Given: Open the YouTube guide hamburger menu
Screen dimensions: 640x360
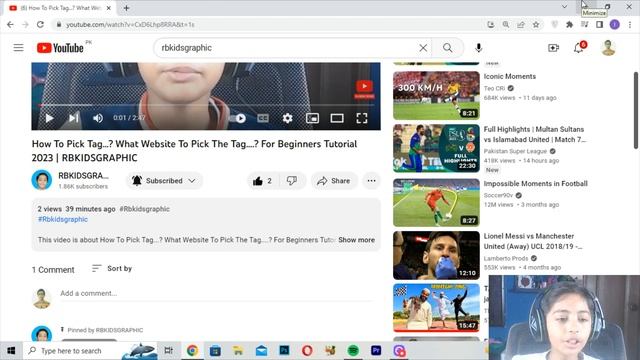Looking at the screenshot, I should [x=18, y=48].
